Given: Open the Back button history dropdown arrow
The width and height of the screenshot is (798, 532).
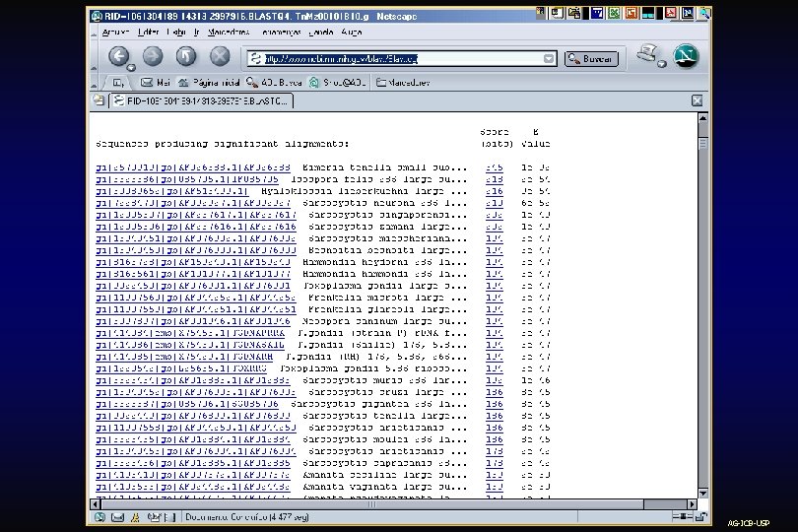Looking at the screenshot, I should (131, 67).
